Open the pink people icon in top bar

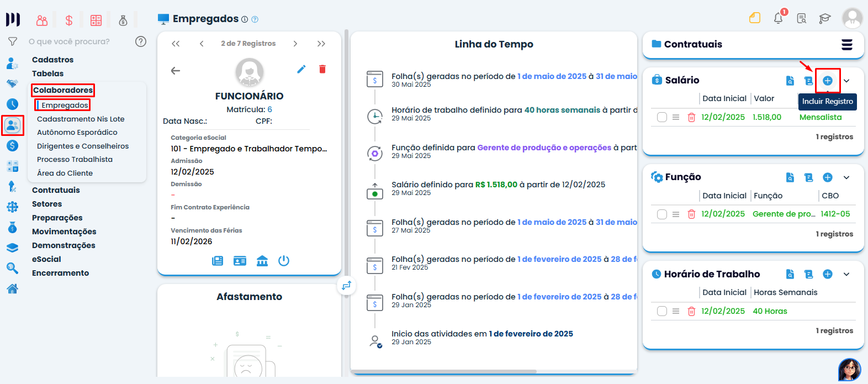coord(42,20)
